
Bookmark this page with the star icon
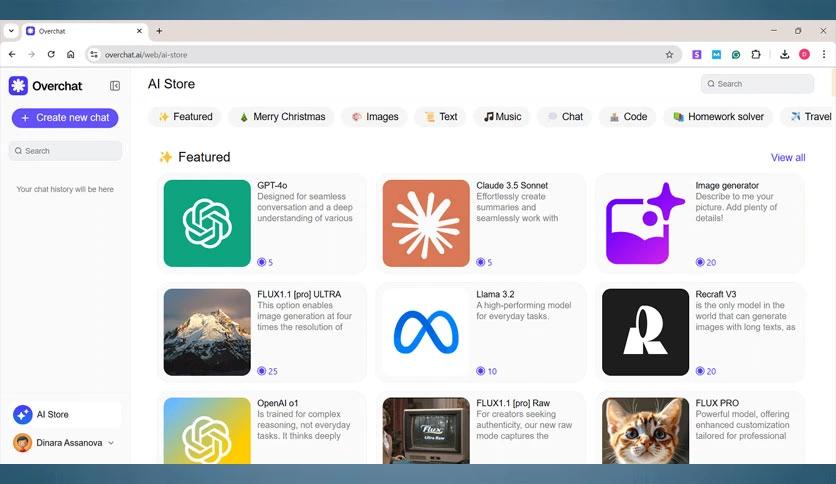pos(669,54)
